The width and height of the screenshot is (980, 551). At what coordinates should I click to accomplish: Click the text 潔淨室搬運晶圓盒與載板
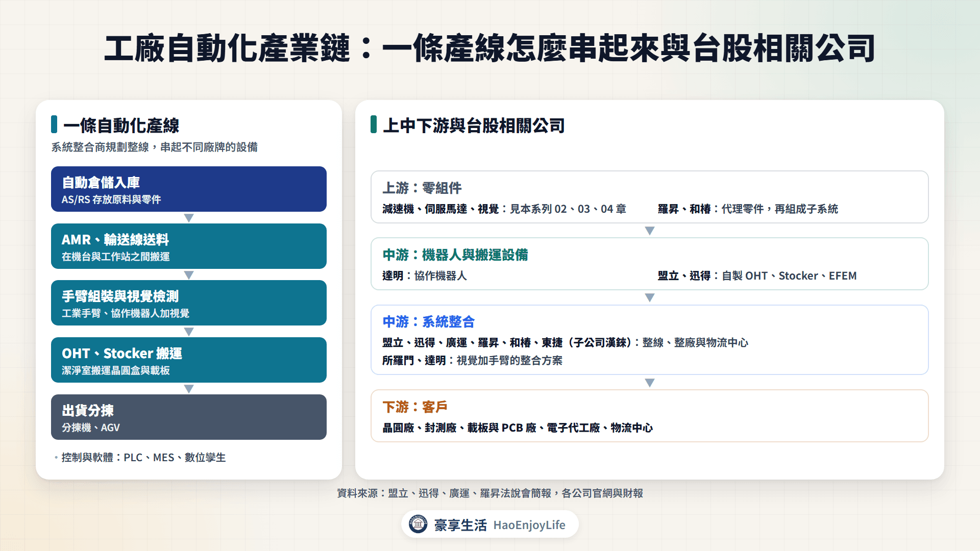pos(116,370)
